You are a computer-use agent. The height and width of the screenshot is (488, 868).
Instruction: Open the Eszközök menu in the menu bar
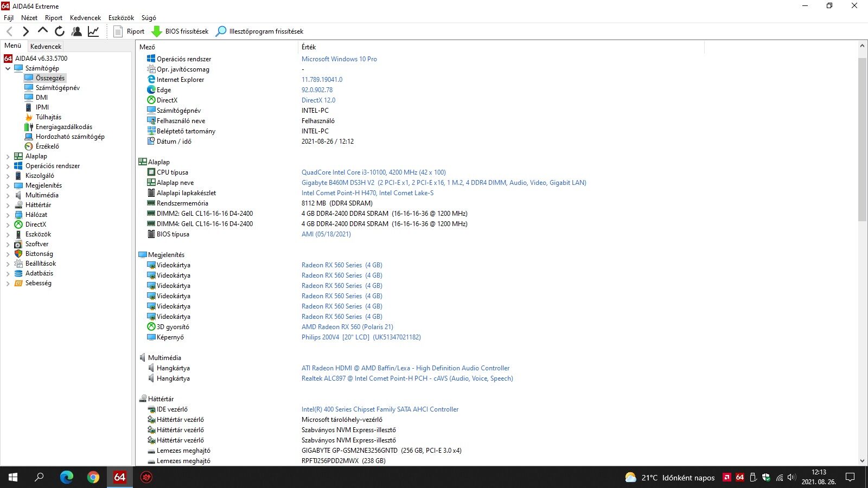(x=121, y=18)
